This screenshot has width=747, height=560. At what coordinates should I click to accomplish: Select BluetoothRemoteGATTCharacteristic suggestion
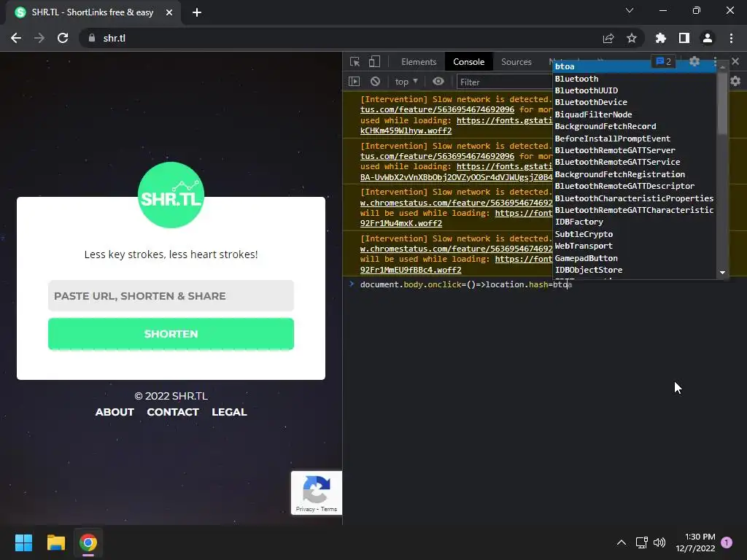(x=634, y=210)
